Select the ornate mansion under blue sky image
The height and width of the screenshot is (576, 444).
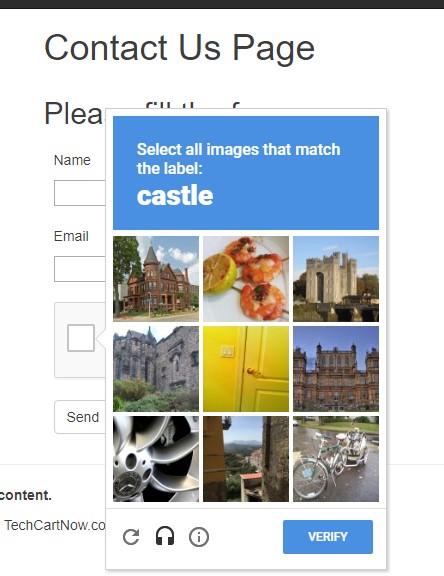[x=336, y=369]
